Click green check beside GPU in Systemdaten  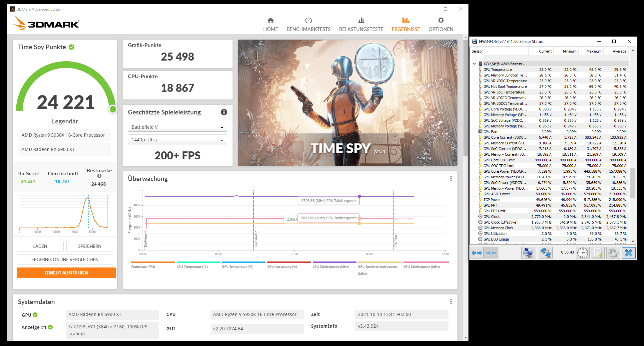coord(35,315)
